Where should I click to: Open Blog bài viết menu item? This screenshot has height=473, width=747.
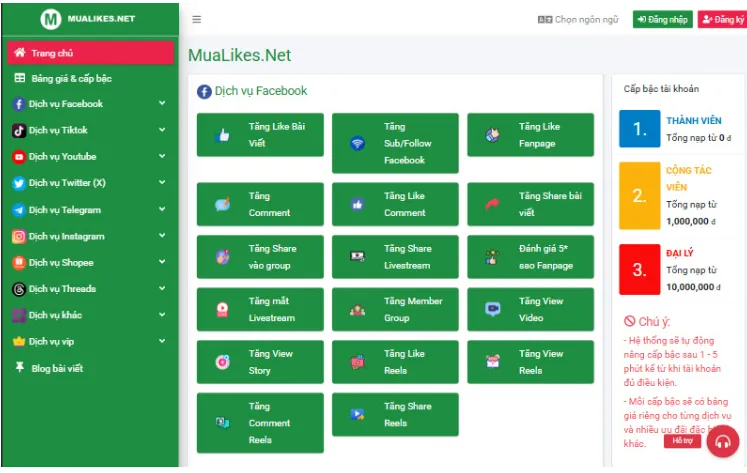[x=91, y=368]
